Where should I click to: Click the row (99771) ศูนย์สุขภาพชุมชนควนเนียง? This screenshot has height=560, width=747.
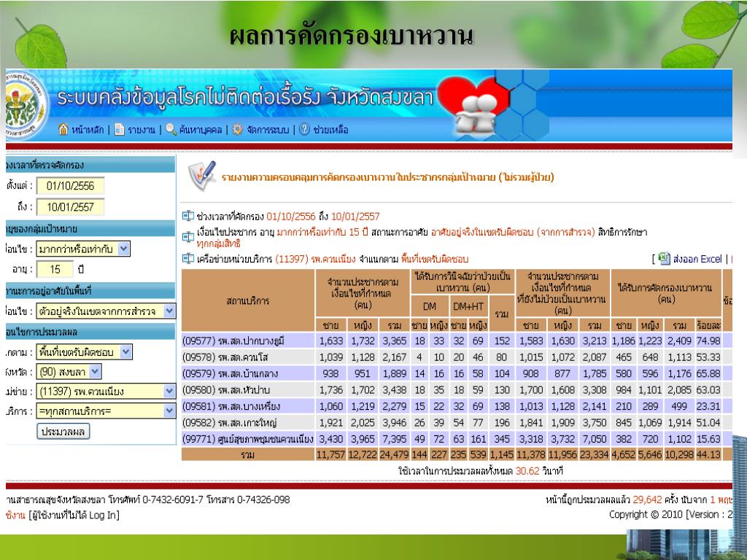pyautogui.click(x=457, y=438)
